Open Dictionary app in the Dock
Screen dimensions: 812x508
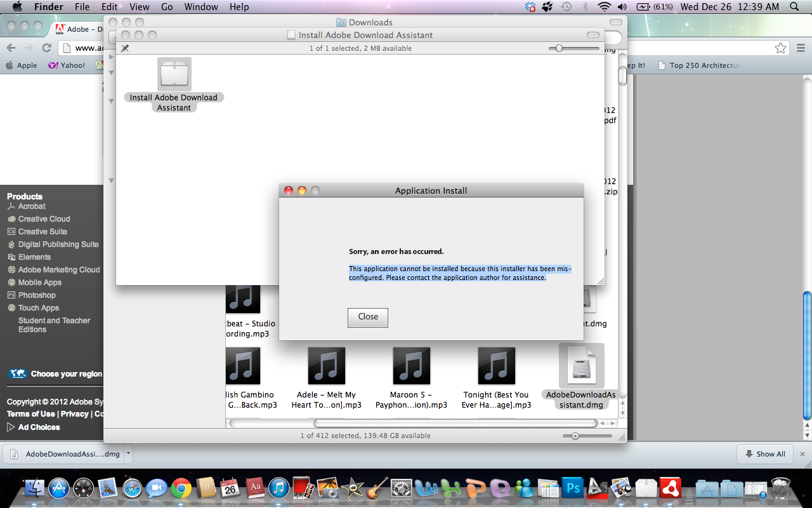[x=255, y=488]
